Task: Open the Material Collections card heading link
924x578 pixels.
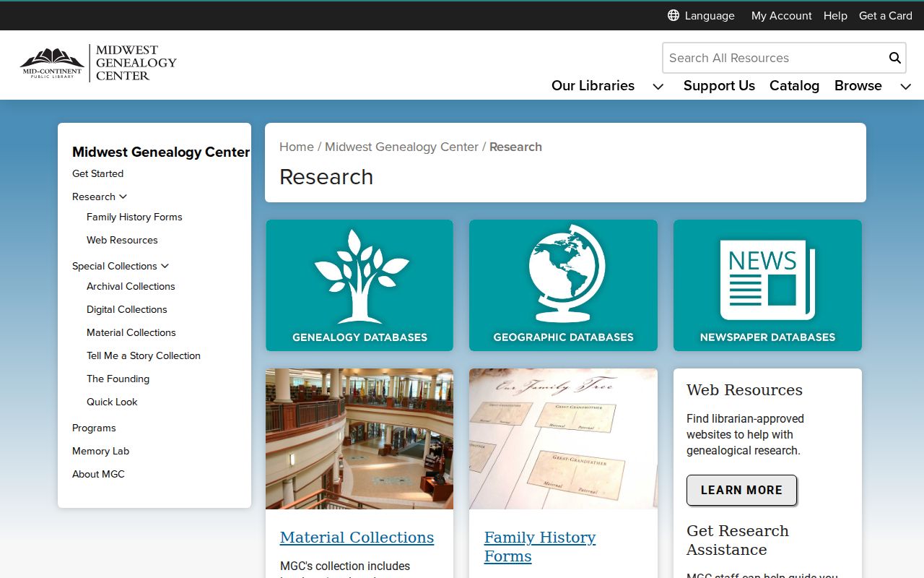Action: tap(357, 538)
